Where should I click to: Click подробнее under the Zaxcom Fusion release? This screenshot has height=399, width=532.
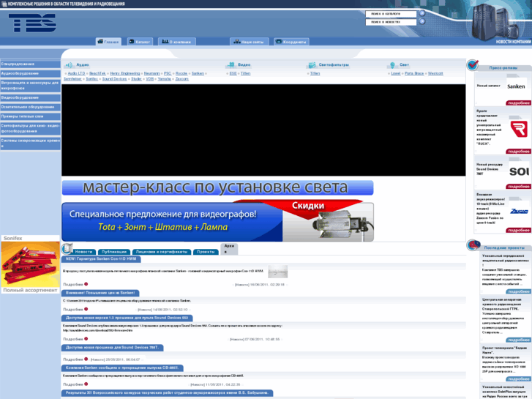point(518,230)
